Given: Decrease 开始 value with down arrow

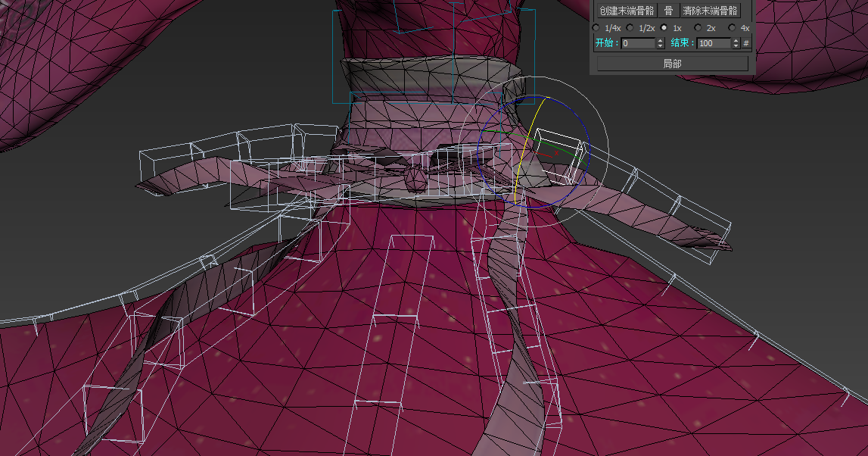Looking at the screenshot, I should (x=660, y=47).
